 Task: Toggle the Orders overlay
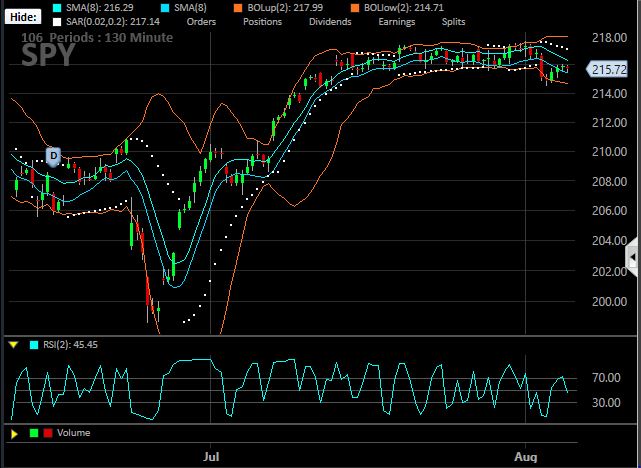click(201, 22)
